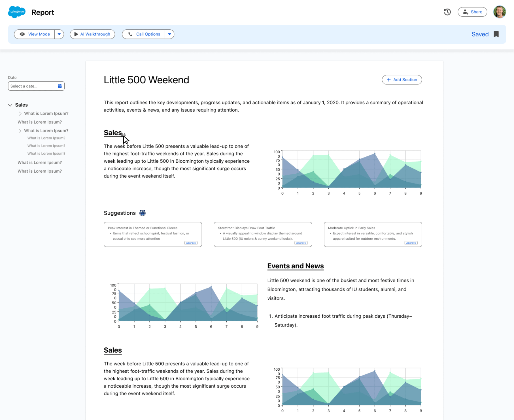
Task: Click the Call Options button
Action: tap(143, 34)
